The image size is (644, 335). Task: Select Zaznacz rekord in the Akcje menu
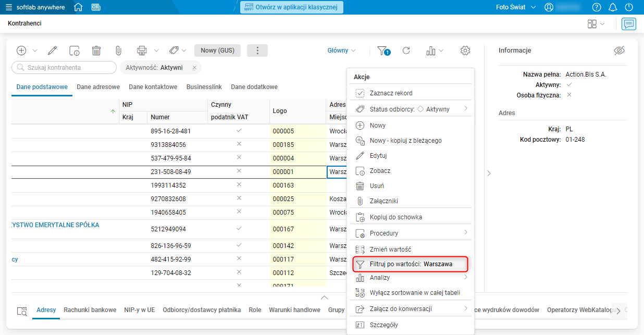pos(410,93)
